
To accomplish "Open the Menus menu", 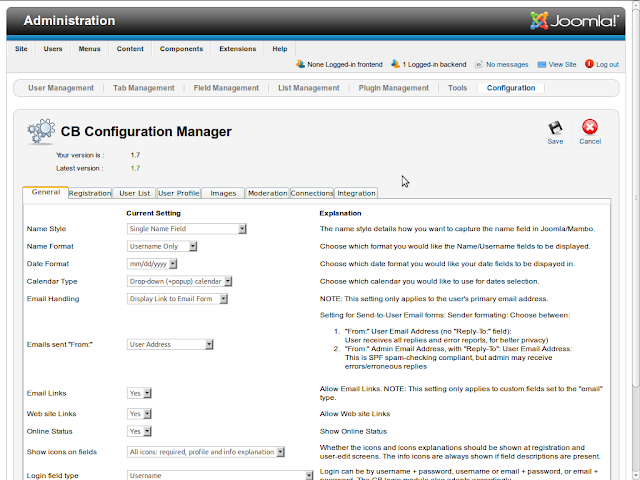I will click(x=89, y=49).
